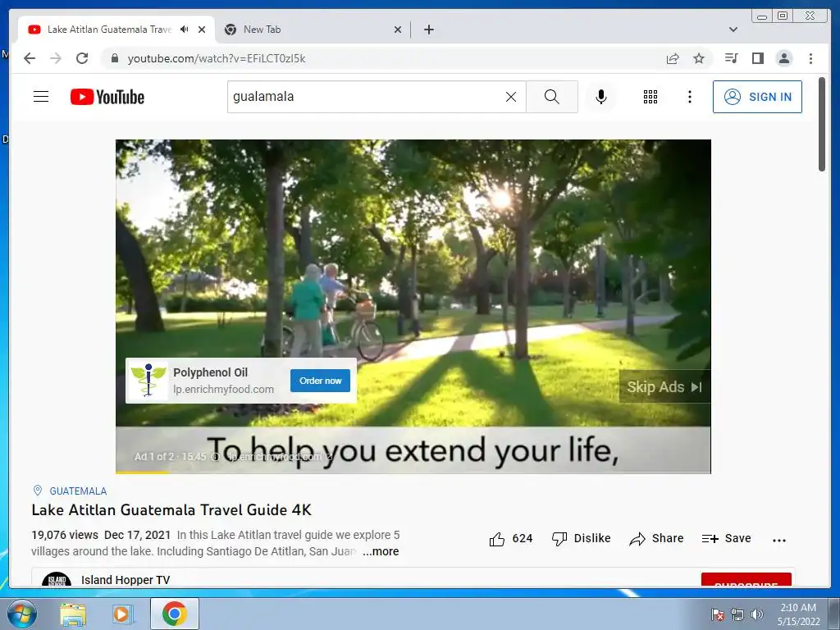The image size is (840, 630).
Task: View site info via padlock icon
Action: click(x=114, y=58)
